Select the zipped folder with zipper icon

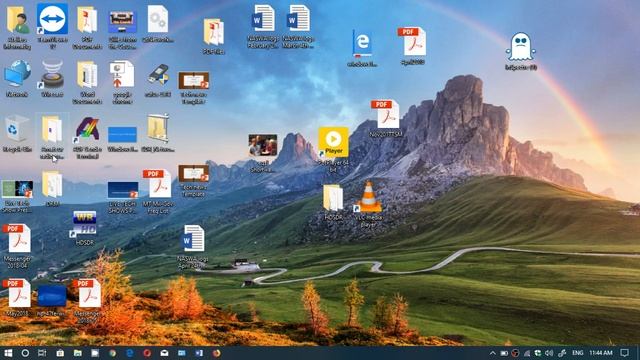pyautogui.click(x=158, y=128)
